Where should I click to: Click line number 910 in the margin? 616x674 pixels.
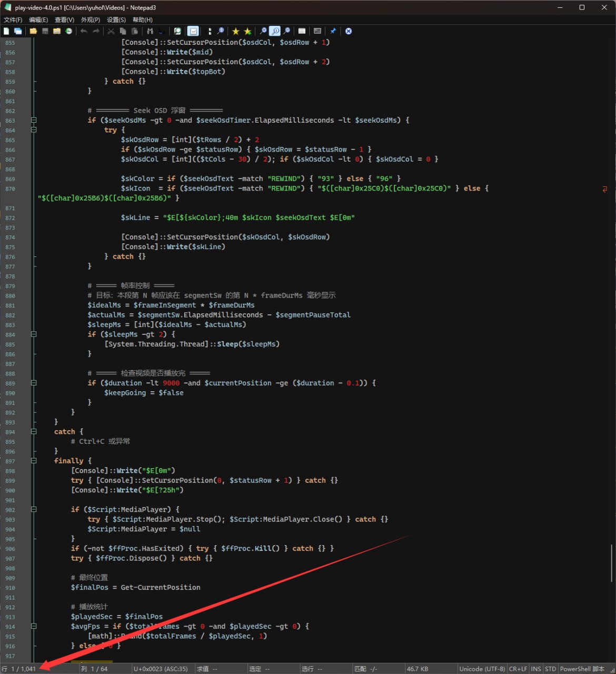point(11,588)
